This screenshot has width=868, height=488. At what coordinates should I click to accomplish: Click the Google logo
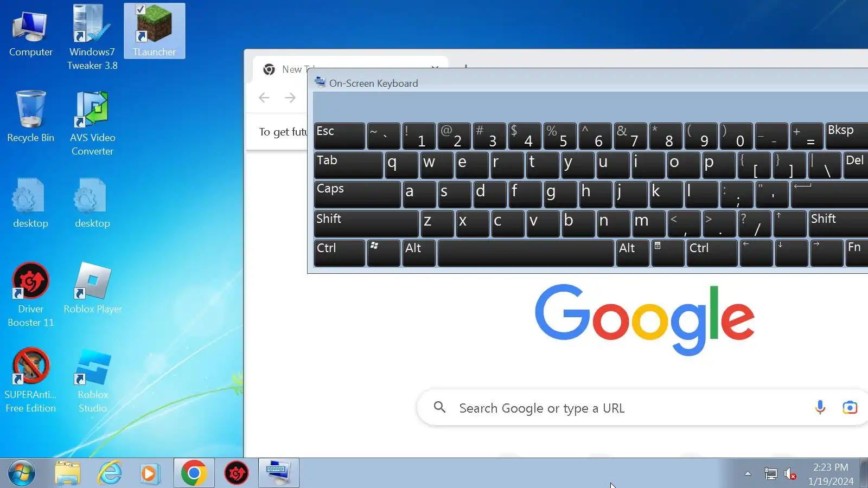644,320
